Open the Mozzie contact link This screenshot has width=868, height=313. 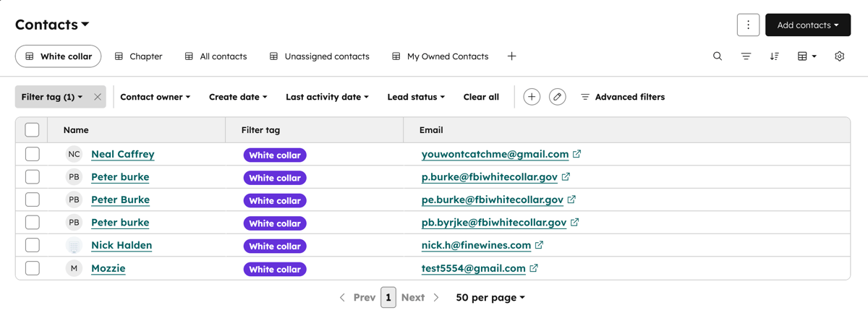pyautogui.click(x=108, y=268)
